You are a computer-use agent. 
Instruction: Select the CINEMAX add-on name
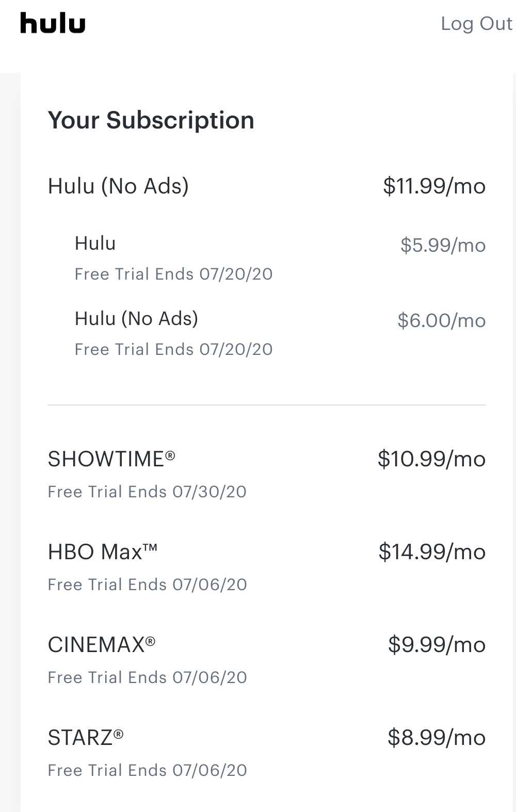tap(102, 644)
